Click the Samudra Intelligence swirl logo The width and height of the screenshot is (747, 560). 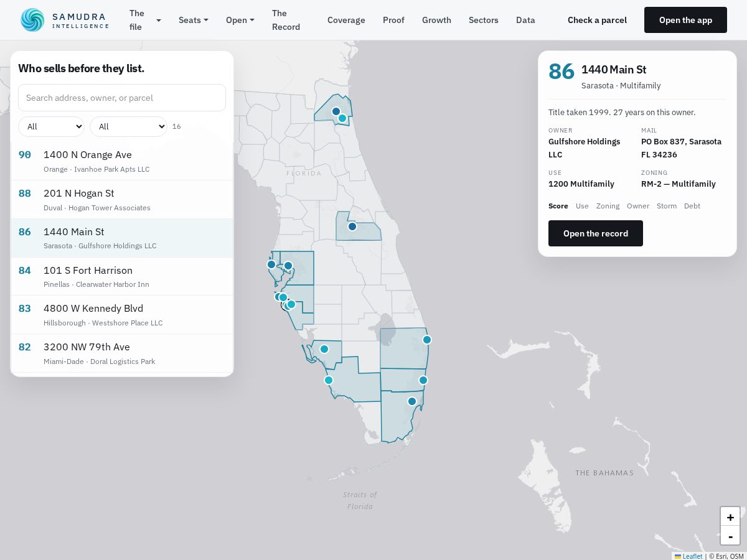tap(32, 20)
